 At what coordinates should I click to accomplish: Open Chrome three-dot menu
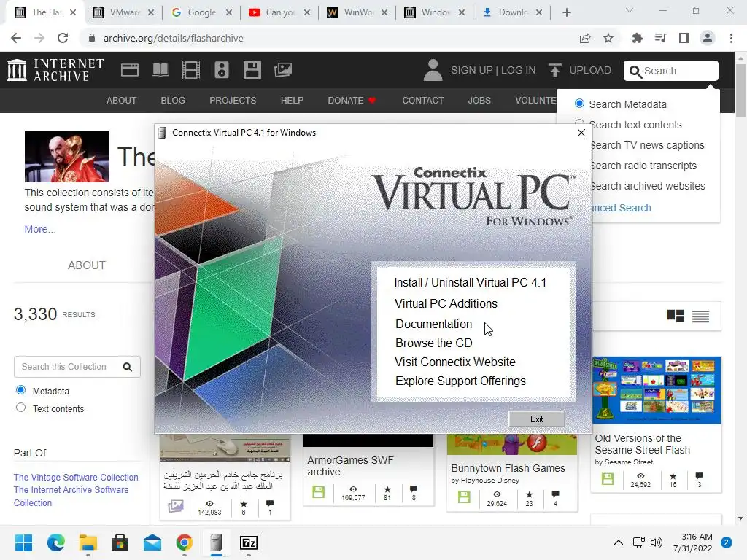tap(731, 38)
